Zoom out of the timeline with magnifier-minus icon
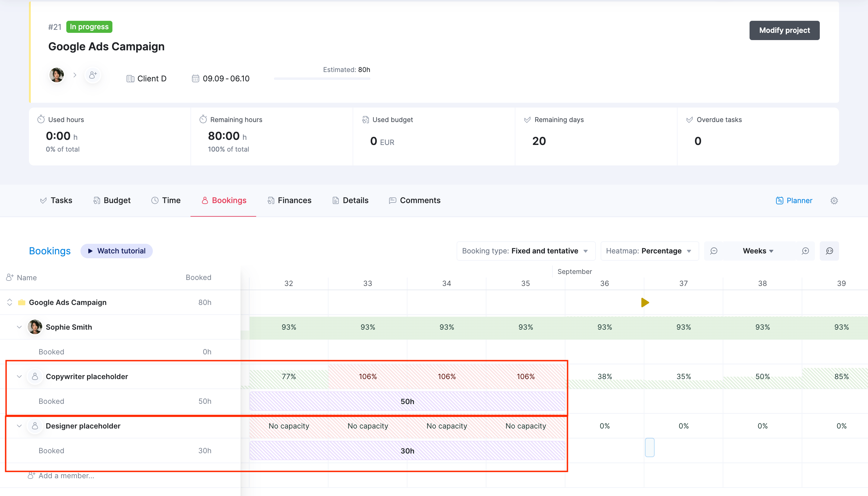Image resolution: width=868 pixels, height=496 pixels. [714, 251]
